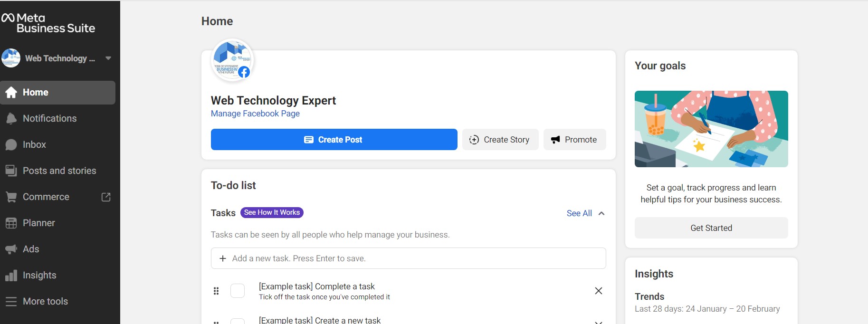Open the Ads section
Viewport: 868px width, 324px height.
coord(57,249)
